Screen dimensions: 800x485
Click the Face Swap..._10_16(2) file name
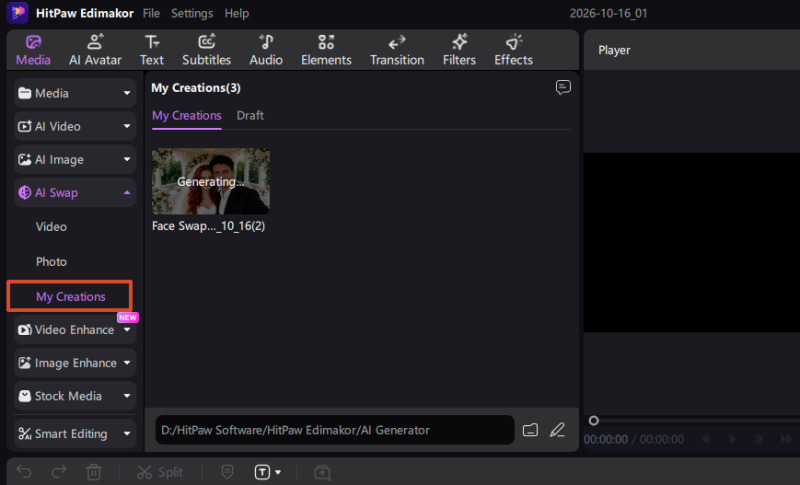[x=208, y=226]
